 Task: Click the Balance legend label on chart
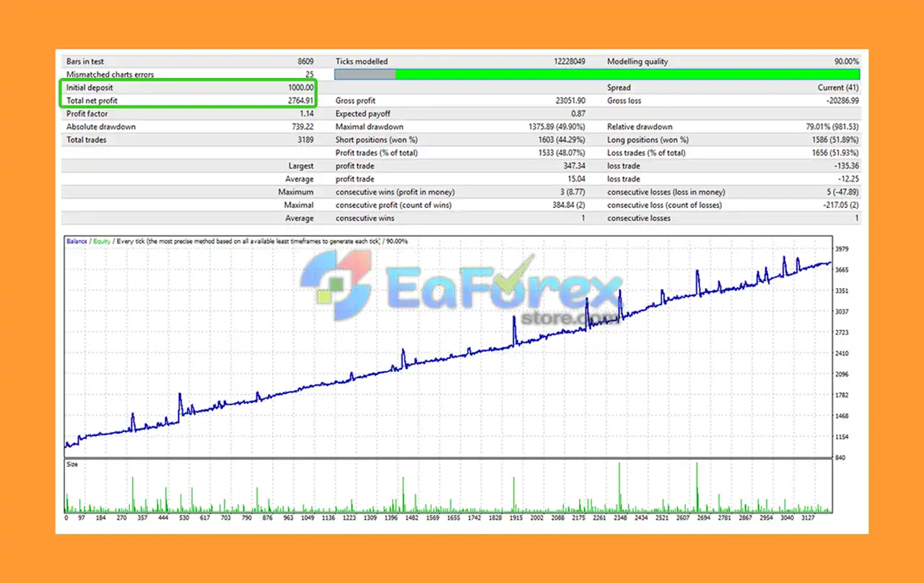[77, 241]
